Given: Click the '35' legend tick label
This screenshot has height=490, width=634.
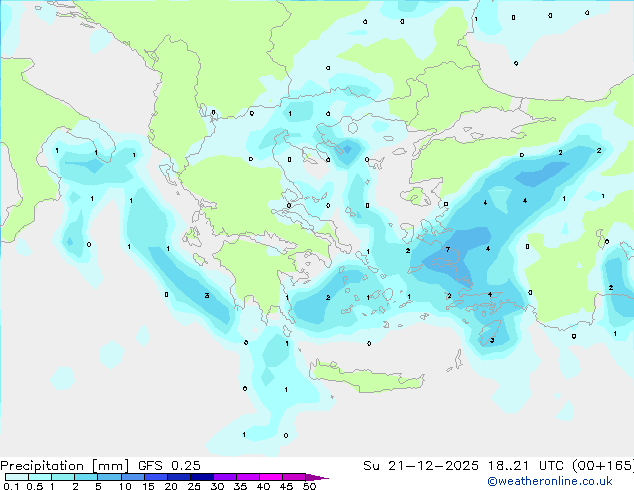Looking at the screenshot, I should pyautogui.click(x=240, y=486).
